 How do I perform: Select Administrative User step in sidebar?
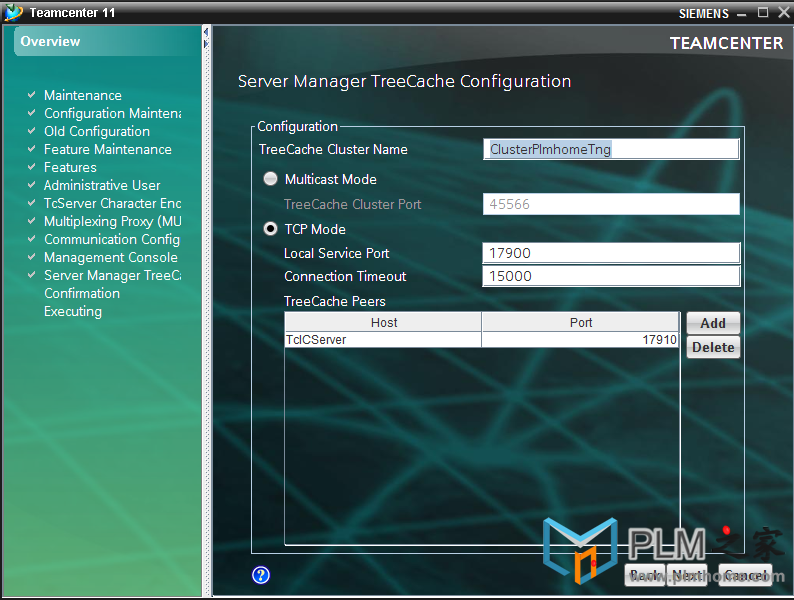pyautogui.click(x=102, y=185)
